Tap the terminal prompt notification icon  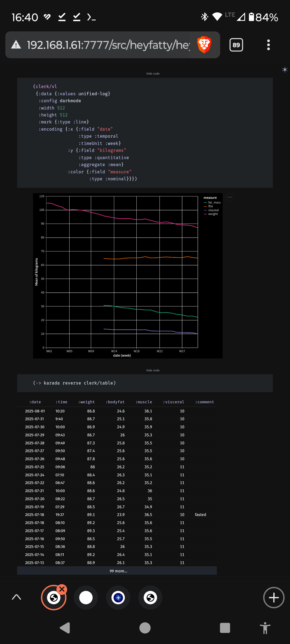coord(91,17)
